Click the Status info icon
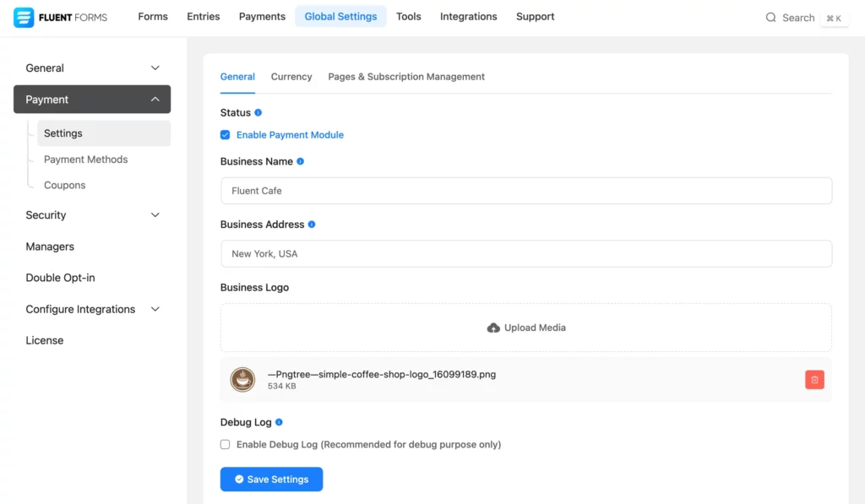Screen dimensions: 865x504 click(x=258, y=112)
